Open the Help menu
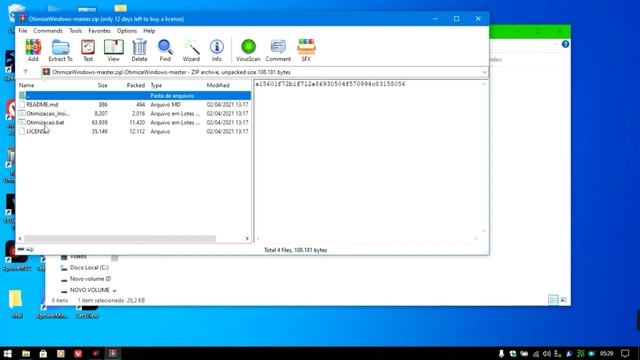 [149, 31]
